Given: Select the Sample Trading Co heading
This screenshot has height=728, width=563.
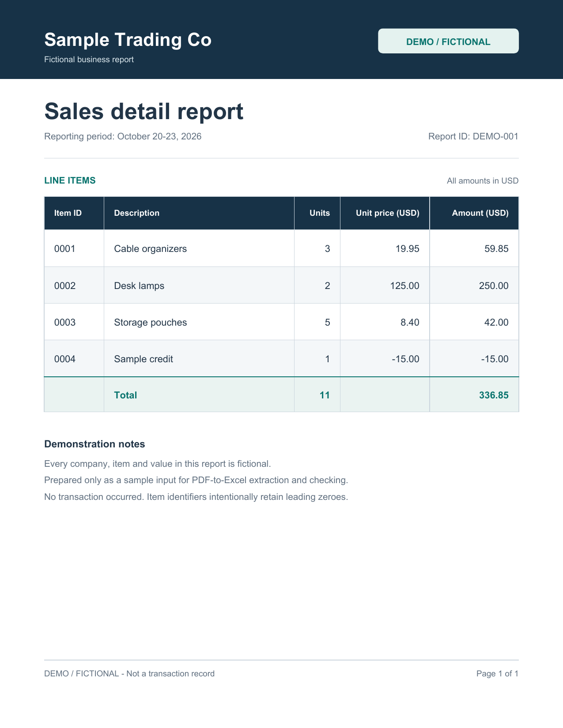Looking at the screenshot, I should (x=128, y=40).
